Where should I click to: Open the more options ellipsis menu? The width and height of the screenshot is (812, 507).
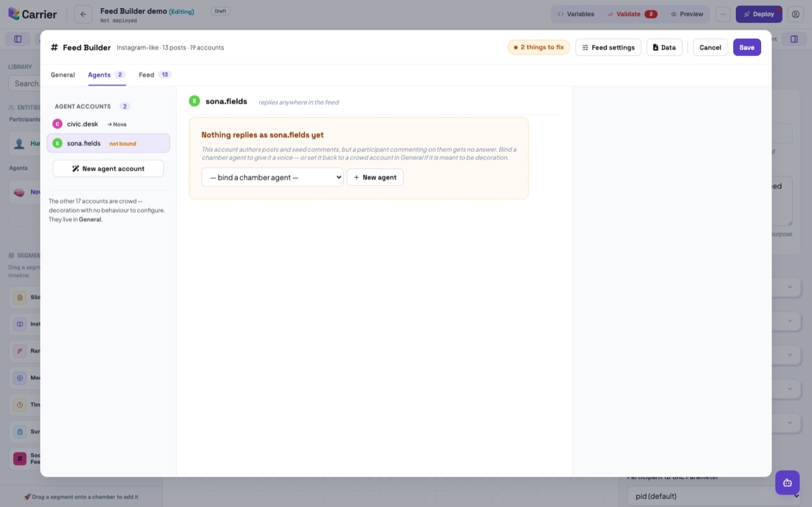[x=723, y=14]
